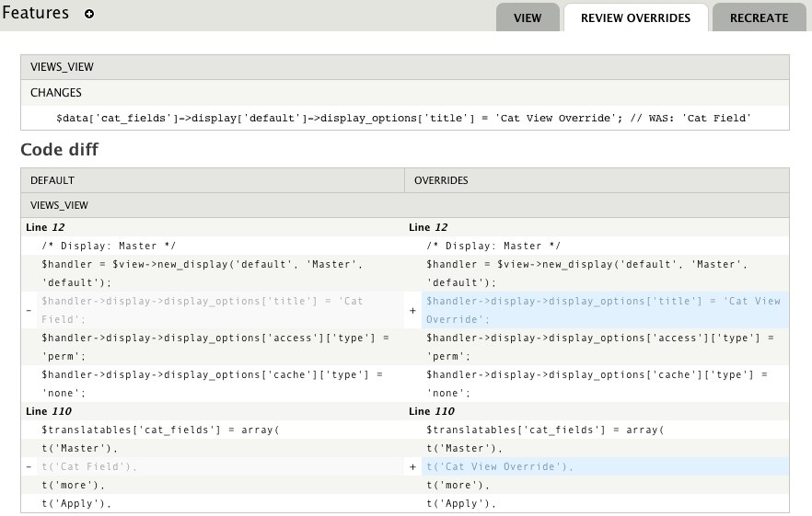Click the minus marker beside t('Cat Field')
Image resolution: width=812 pixels, height=516 pixels.
point(29,467)
